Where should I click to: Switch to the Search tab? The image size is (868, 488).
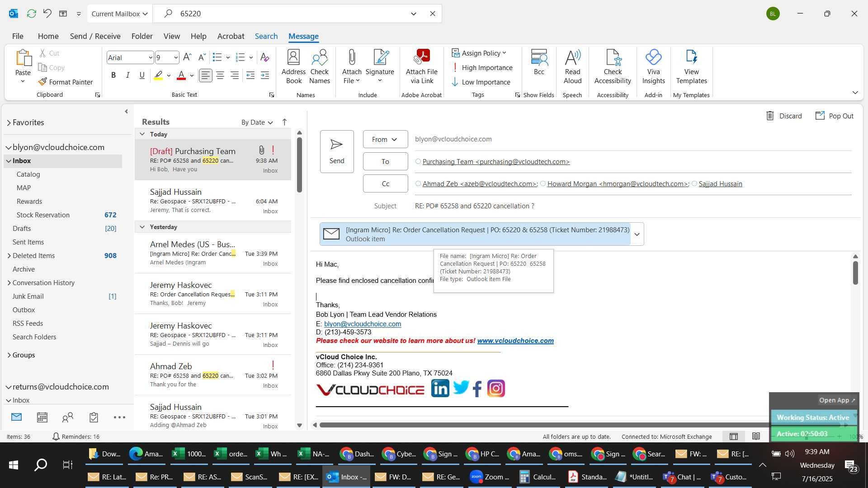pos(266,36)
